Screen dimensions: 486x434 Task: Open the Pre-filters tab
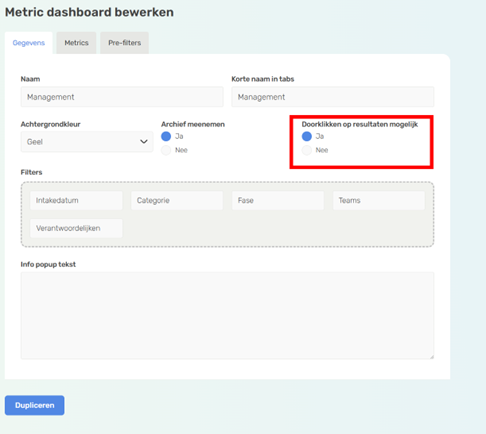point(124,43)
